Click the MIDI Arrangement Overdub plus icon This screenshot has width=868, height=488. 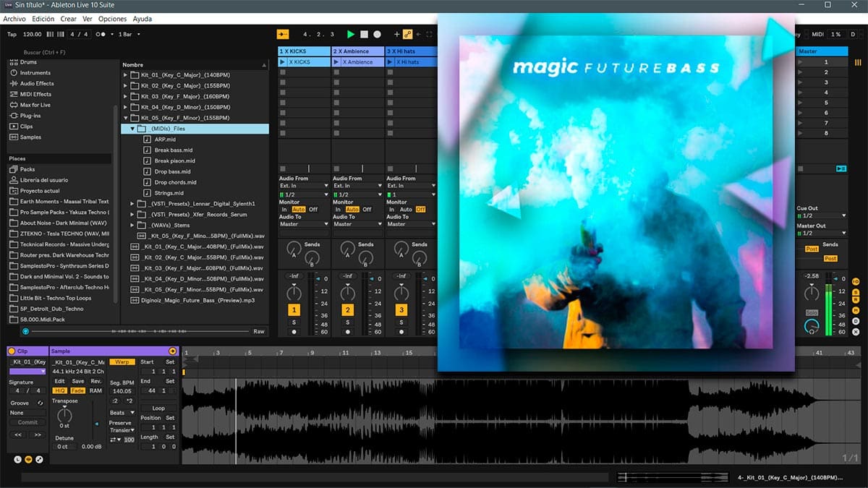[396, 34]
